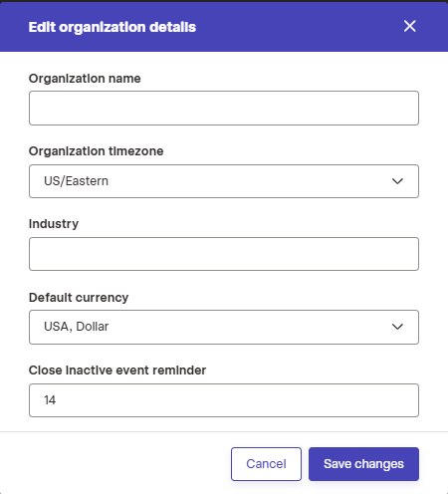The height and width of the screenshot is (494, 448).
Task: Click the chevron arrow beside USA, Dollar
Action: point(397,327)
